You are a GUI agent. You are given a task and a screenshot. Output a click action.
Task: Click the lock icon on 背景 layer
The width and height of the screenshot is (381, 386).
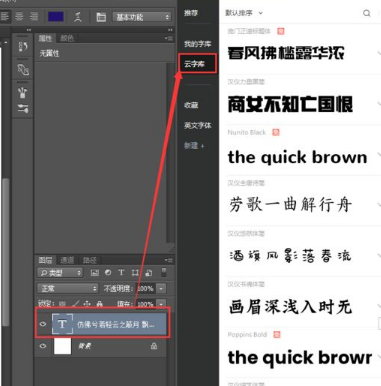click(x=154, y=346)
